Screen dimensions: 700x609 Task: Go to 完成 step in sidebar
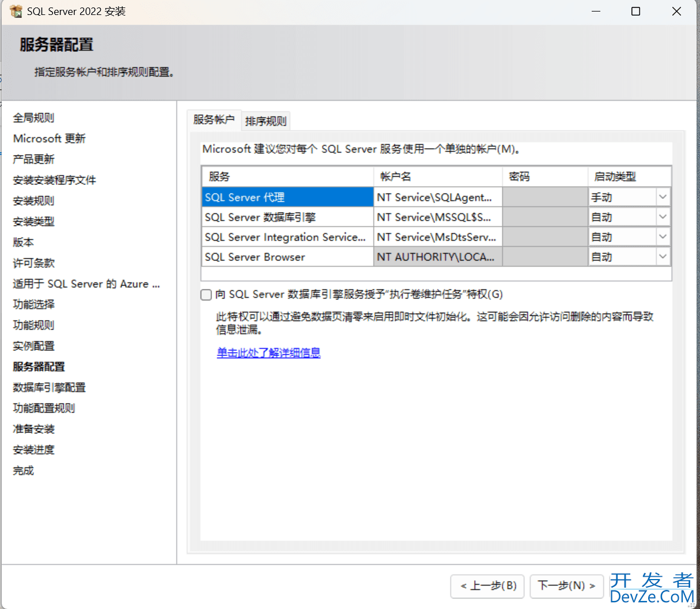point(23,470)
